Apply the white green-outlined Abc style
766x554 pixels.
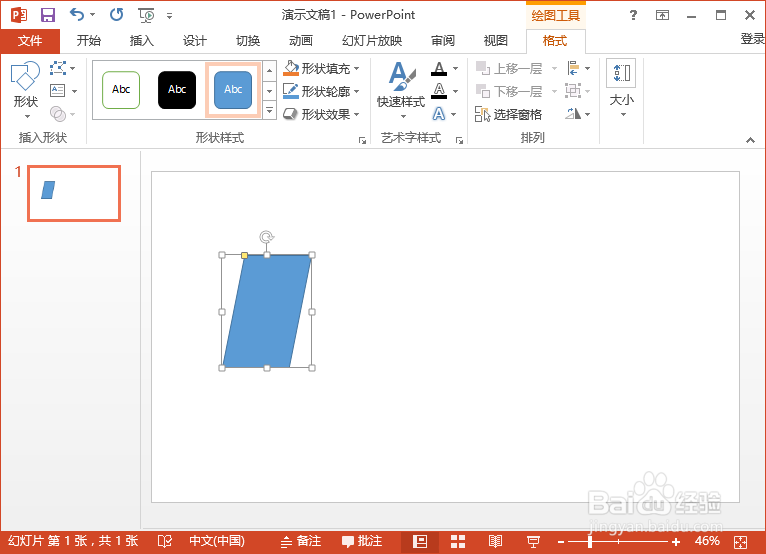click(x=121, y=90)
